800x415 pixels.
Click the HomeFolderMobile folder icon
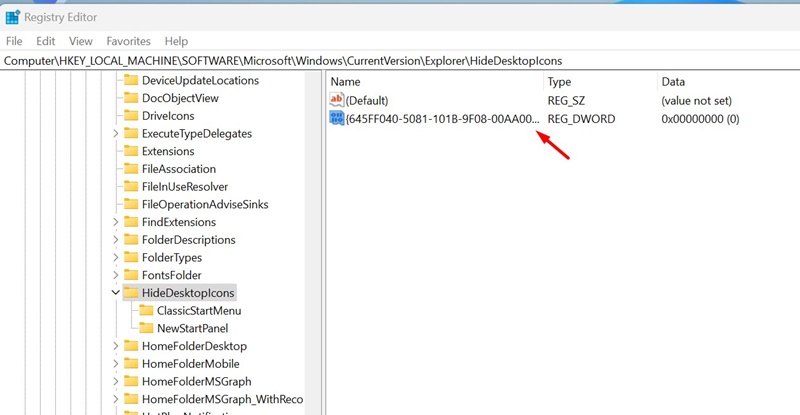131,363
